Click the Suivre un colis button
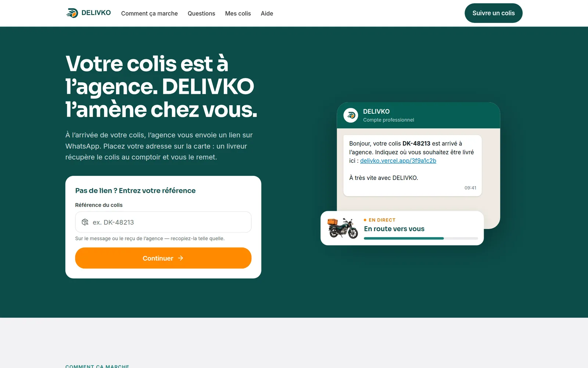Image resolution: width=588 pixels, height=368 pixels. pyautogui.click(x=493, y=13)
